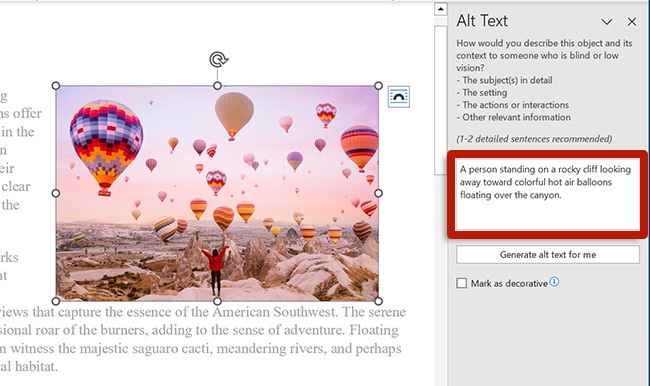Screen dimensions: 650x386
Task: Click the top-middle sizing handle of the picture
Action: coord(217,86)
